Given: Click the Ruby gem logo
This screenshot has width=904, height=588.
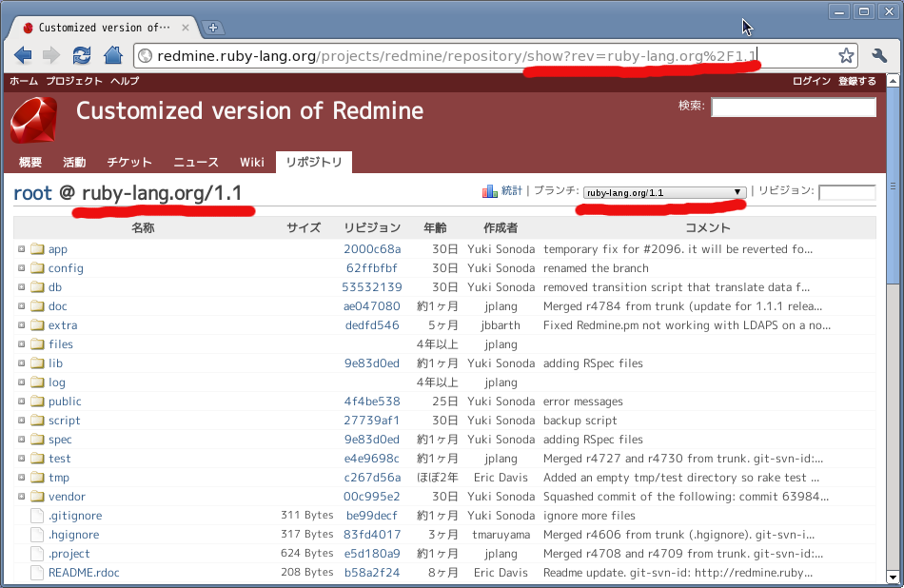Looking at the screenshot, I should click(34, 120).
